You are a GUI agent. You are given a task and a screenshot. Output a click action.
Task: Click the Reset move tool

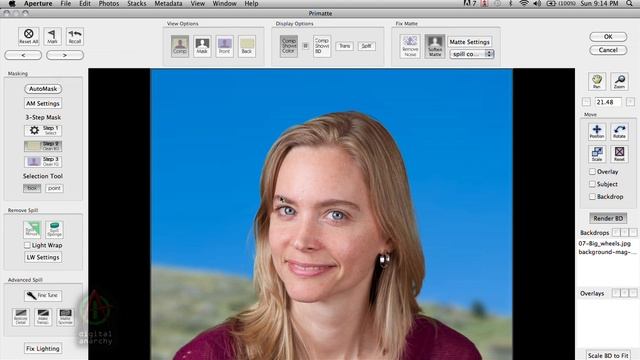[619, 154]
